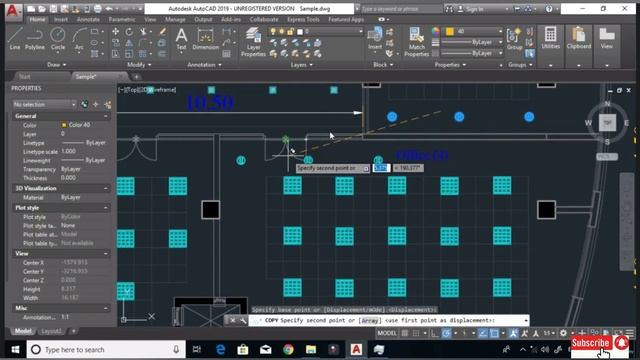Toggle object snap tracking in status bar

coord(483,333)
